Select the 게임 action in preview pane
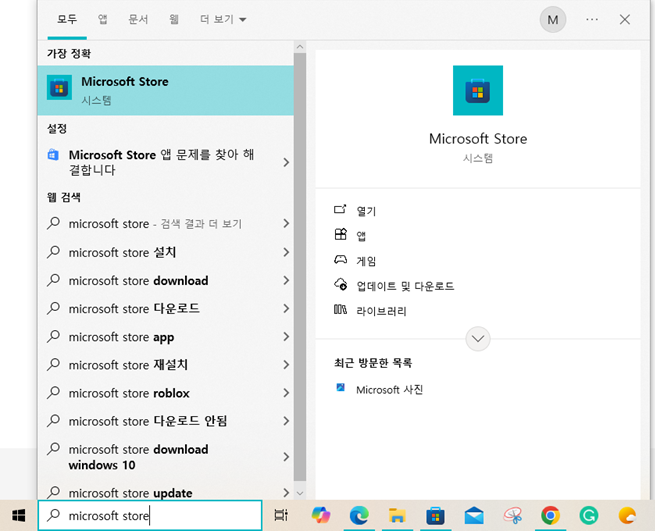Viewport: 655px width, 531px height. click(x=366, y=261)
